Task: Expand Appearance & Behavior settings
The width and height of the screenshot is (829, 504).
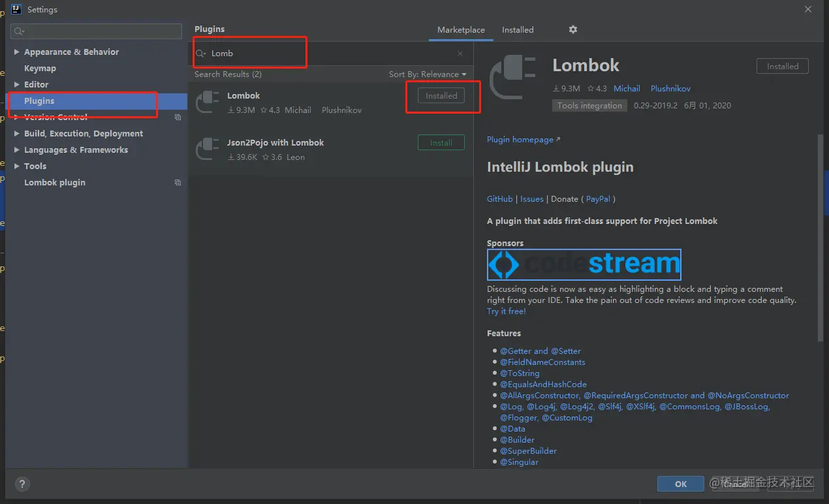Action: click(x=17, y=52)
